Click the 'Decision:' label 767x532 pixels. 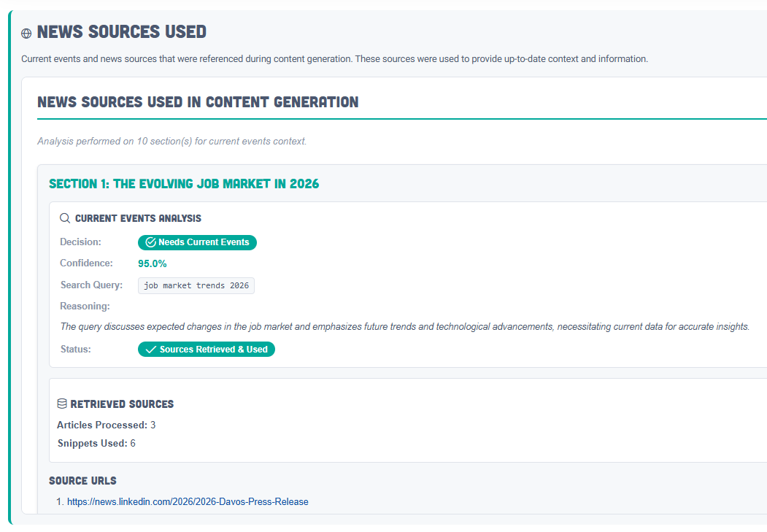[x=80, y=242]
